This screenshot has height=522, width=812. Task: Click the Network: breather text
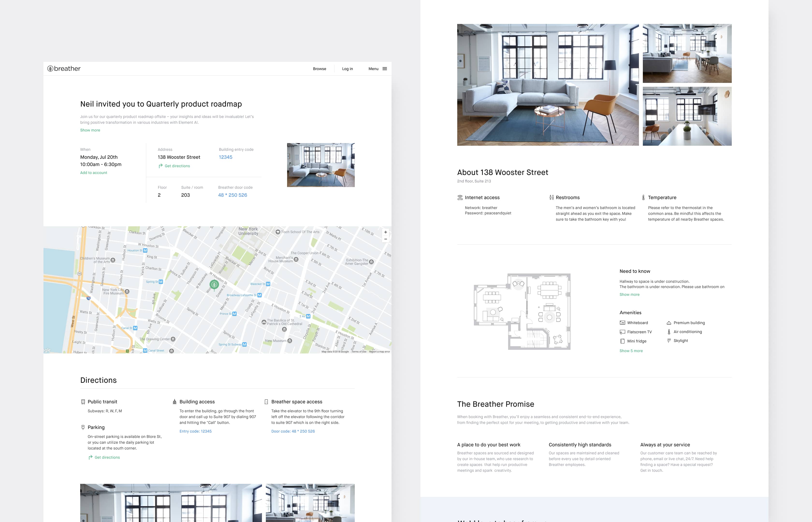[x=481, y=208]
